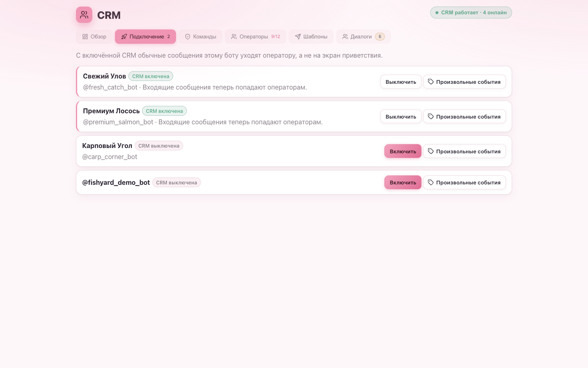Switch to the Команды tab
Viewport: 588px width, 368px height.
pyautogui.click(x=200, y=37)
